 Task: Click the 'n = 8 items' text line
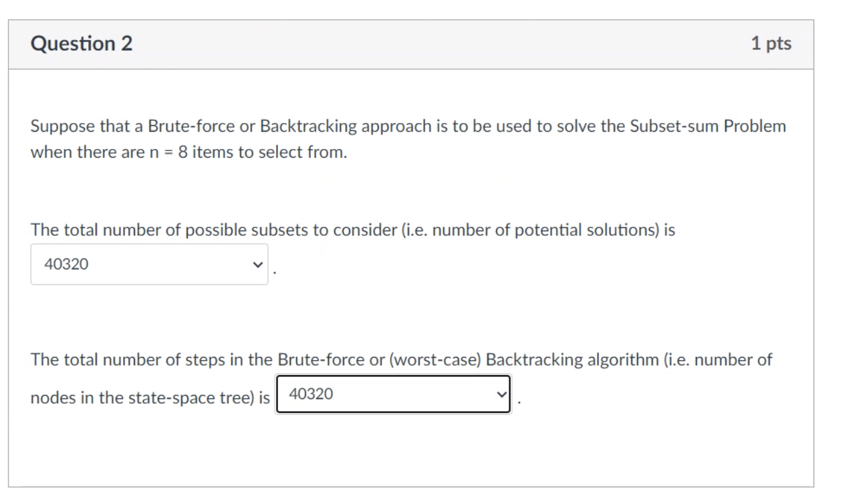click(189, 152)
